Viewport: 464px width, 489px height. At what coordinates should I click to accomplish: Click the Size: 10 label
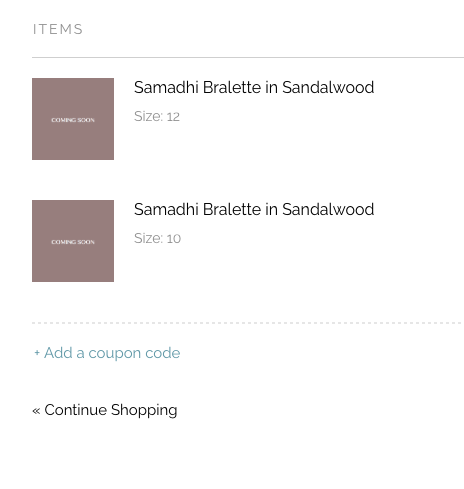157,239
